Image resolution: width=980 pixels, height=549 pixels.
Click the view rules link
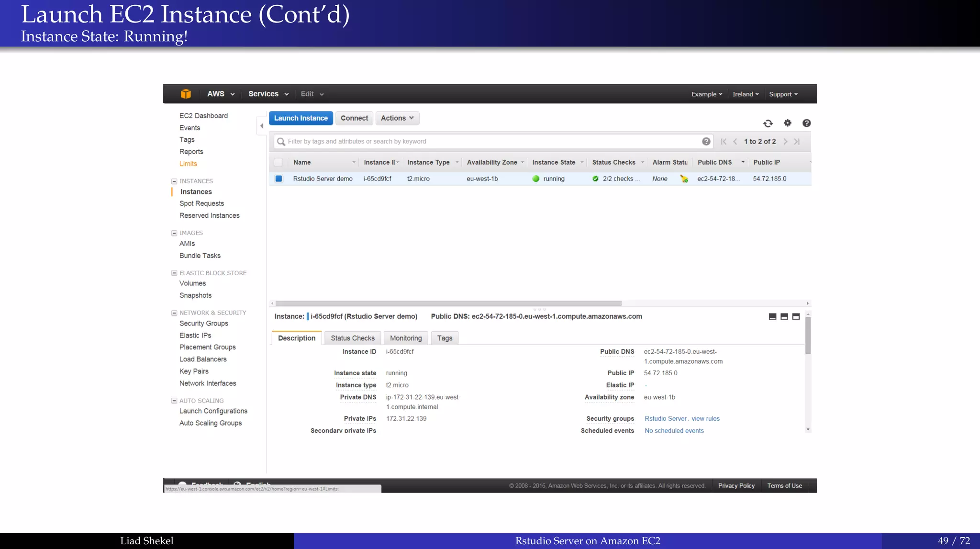click(705, 419)
